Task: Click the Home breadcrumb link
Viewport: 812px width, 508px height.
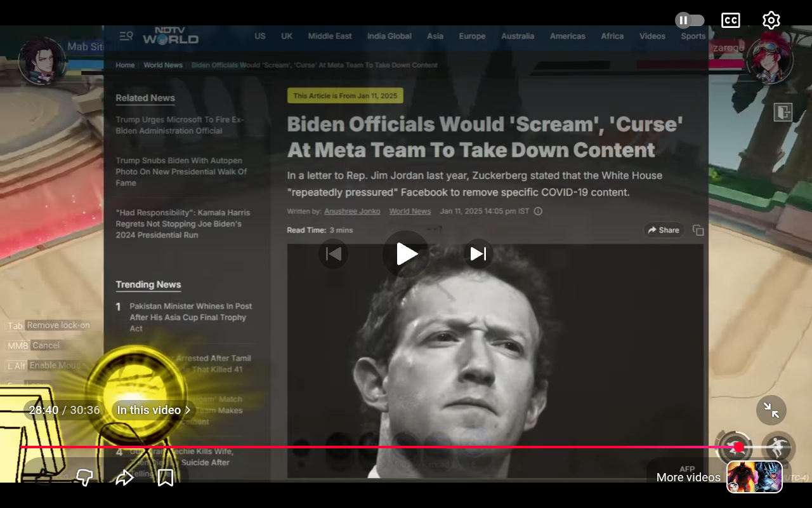Action: click(x=125, y=65)
